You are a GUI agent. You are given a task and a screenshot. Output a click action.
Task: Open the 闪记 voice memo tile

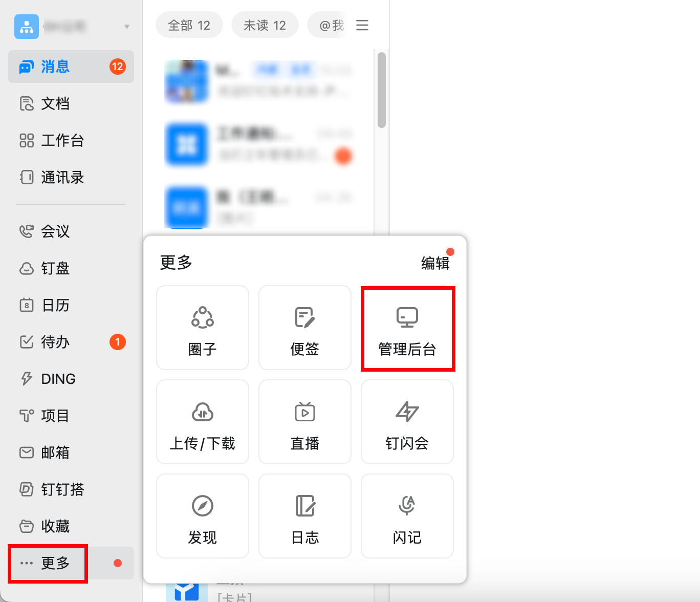(x=407, y=516)
